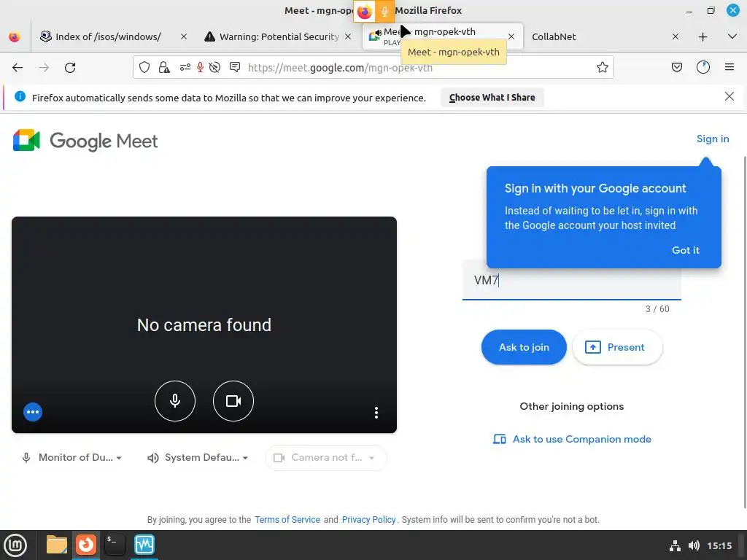The width and height of the screenshot is (747, 560).
Task: Click the microphone permission icon in the address bar
Action: click(200, 68)
